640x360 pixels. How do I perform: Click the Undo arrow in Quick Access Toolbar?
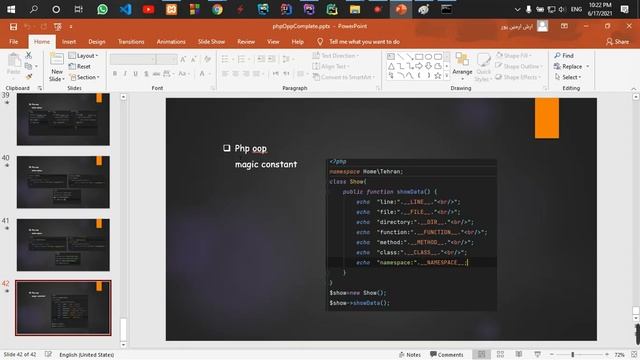[27, 27]
